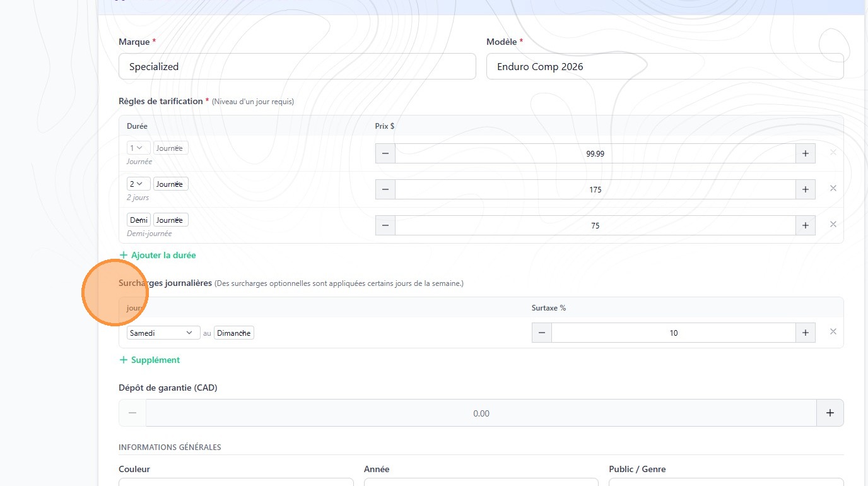
Task: Click minus on the 175 price row
Action: (385, 189)
